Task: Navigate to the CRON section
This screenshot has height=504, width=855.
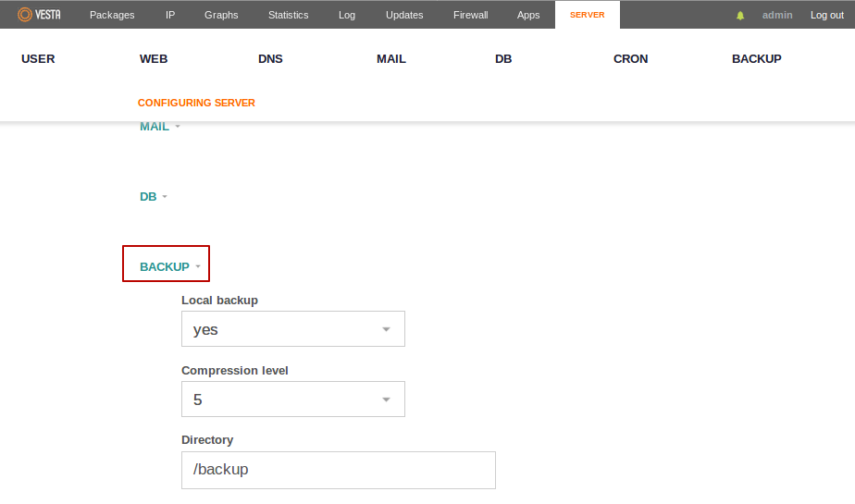Action: 630,58
